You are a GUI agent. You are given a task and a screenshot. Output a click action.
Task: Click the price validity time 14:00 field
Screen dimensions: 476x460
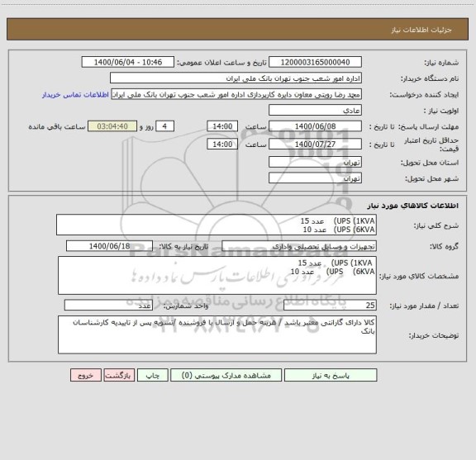222,144
